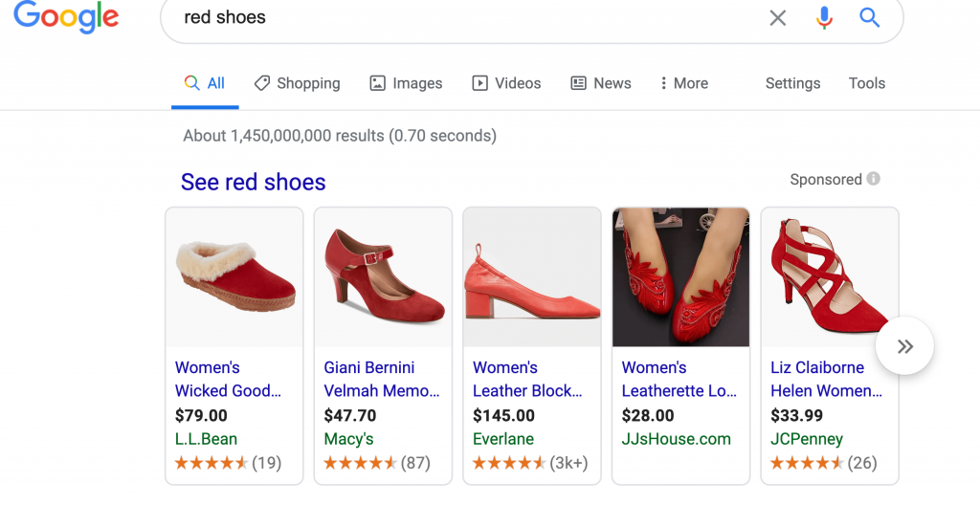Open Giani Bernini Velmah product link
Screen dimensions: 980x505
[x=382, y=379]
